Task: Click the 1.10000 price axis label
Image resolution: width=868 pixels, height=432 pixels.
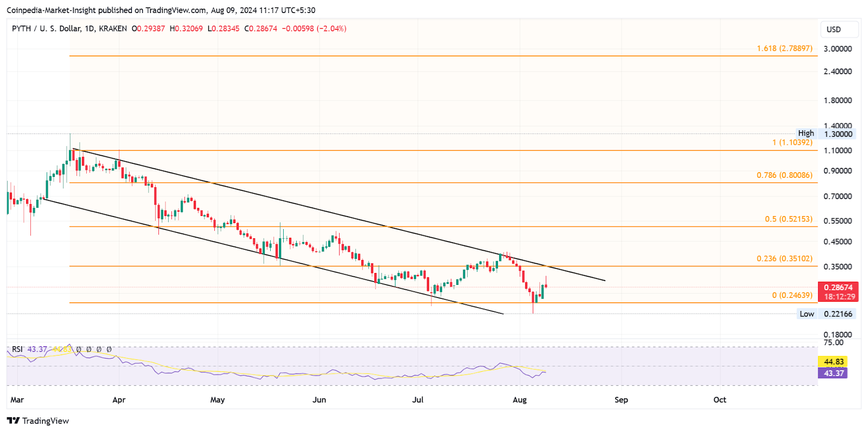Action: coord(838,151)
